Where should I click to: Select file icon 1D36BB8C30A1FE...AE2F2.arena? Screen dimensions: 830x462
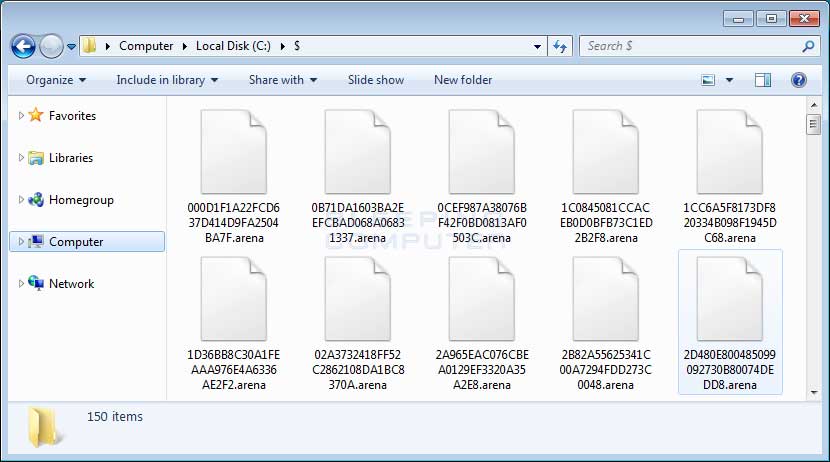click(233, 299)
